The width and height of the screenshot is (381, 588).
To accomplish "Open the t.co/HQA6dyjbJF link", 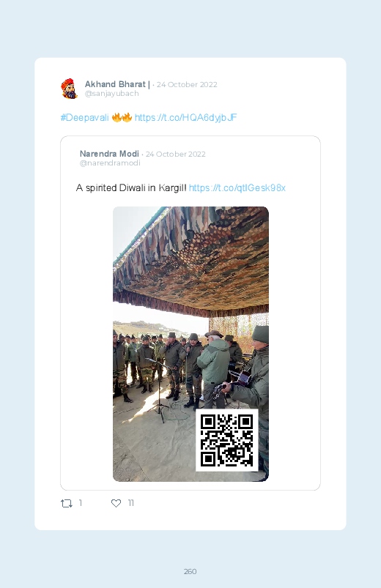I will (185, 118).
